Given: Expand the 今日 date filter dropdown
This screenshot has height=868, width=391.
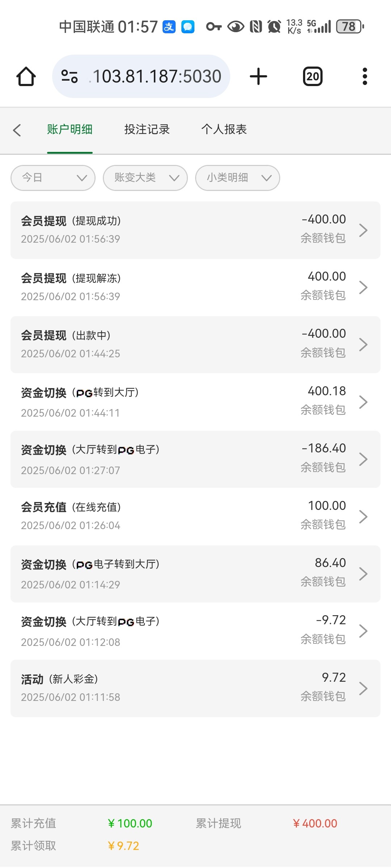Looking at the screenshot, I should pos(53,178).
